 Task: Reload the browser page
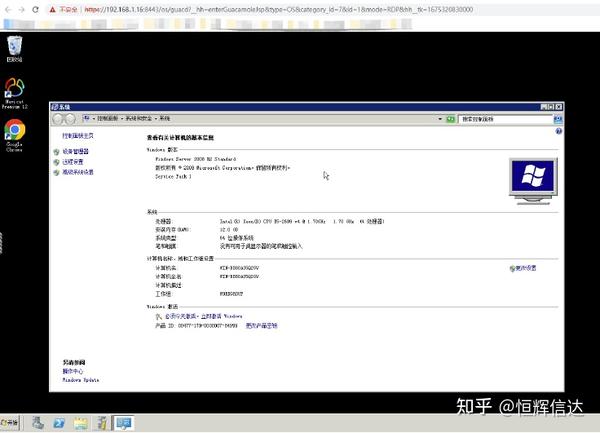tap(35, 10)
